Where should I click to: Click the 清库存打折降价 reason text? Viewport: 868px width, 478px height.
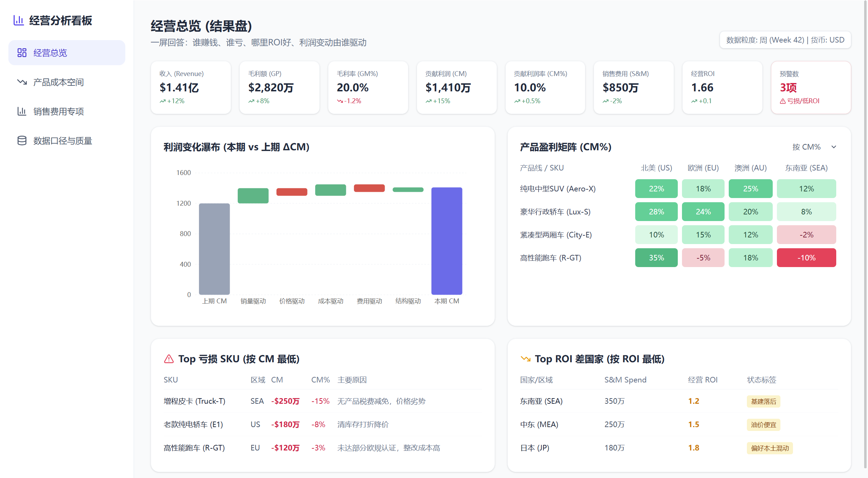(363, 424)
